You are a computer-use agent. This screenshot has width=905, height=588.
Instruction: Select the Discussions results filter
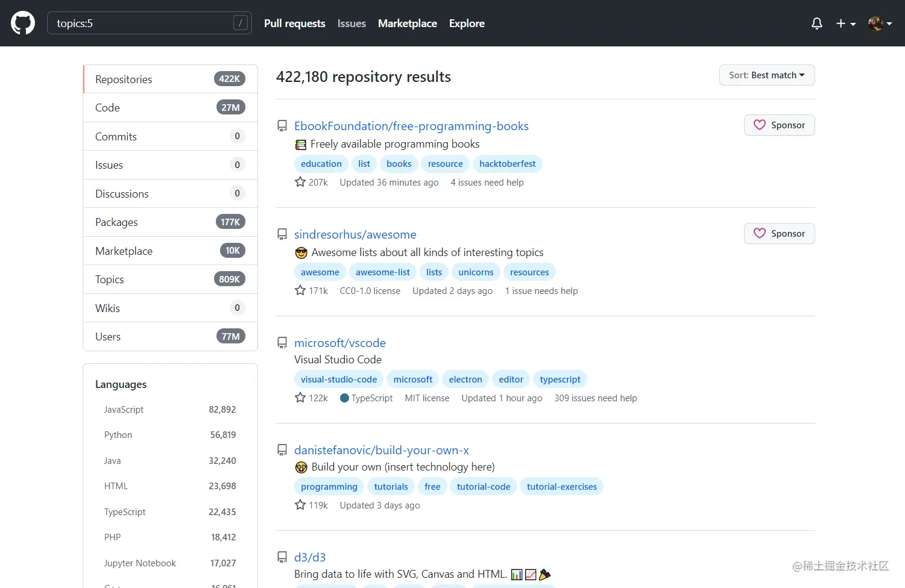[171, 193]
